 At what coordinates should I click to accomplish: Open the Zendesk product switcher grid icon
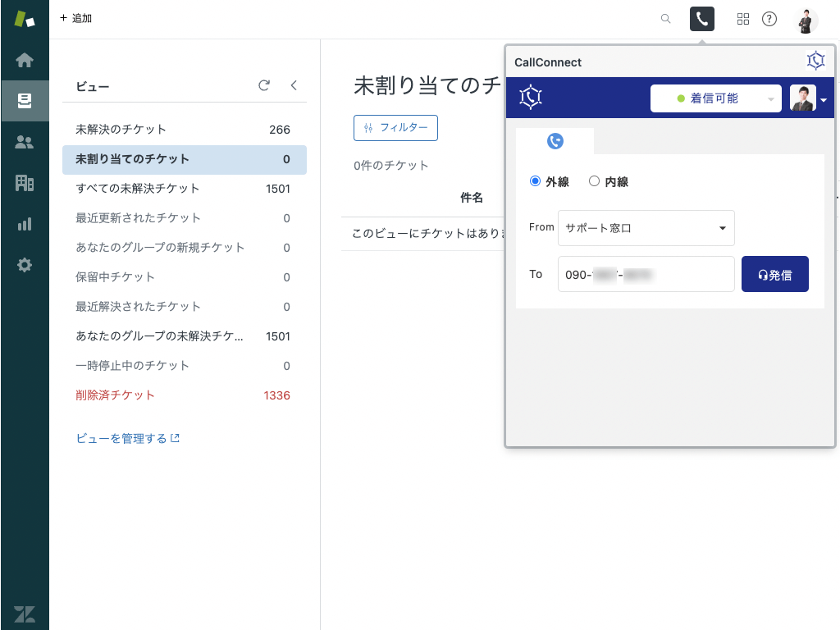[743, 18]
